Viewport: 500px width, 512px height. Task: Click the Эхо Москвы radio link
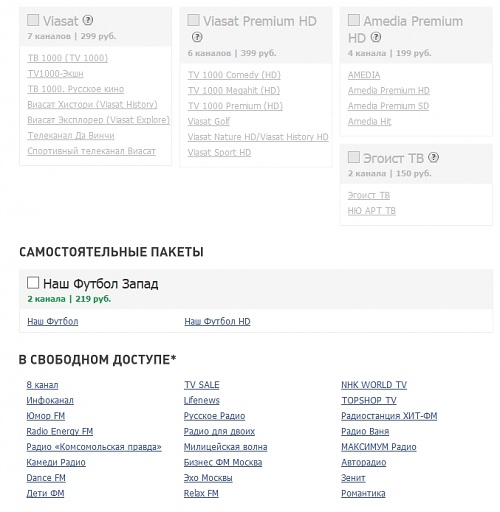208,478
